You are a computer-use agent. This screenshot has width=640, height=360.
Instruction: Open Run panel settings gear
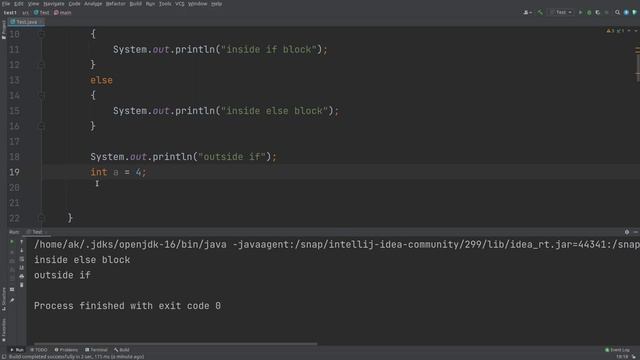627,232
